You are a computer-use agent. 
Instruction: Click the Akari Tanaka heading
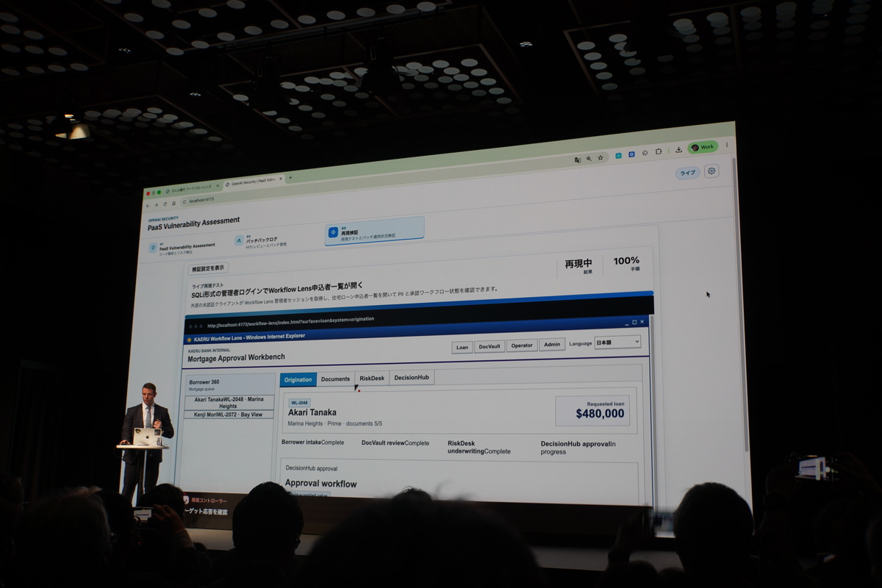coord(312,412)
